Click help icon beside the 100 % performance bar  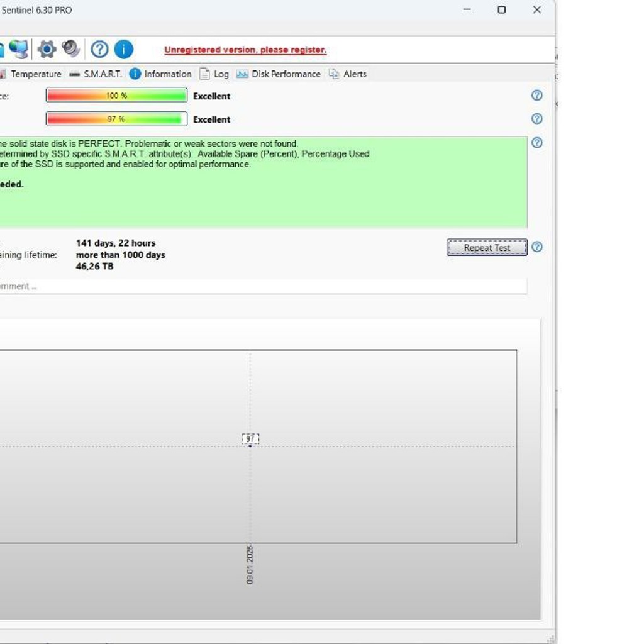click(x=537, y=96)
